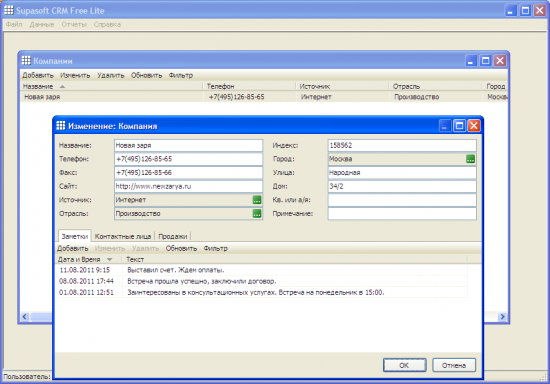Click the Дом input field
550x384 pixels.
pos(402,186)
